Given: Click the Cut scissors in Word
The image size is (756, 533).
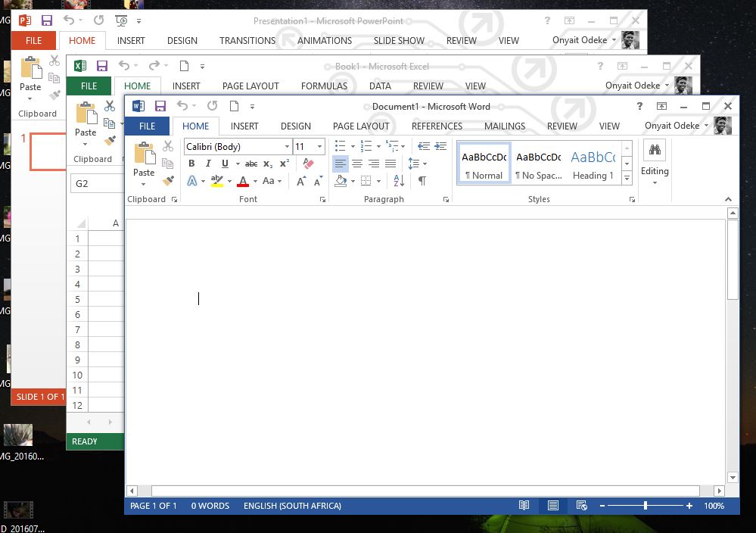Looking at the screenshot, I should [x=168, y=145].
